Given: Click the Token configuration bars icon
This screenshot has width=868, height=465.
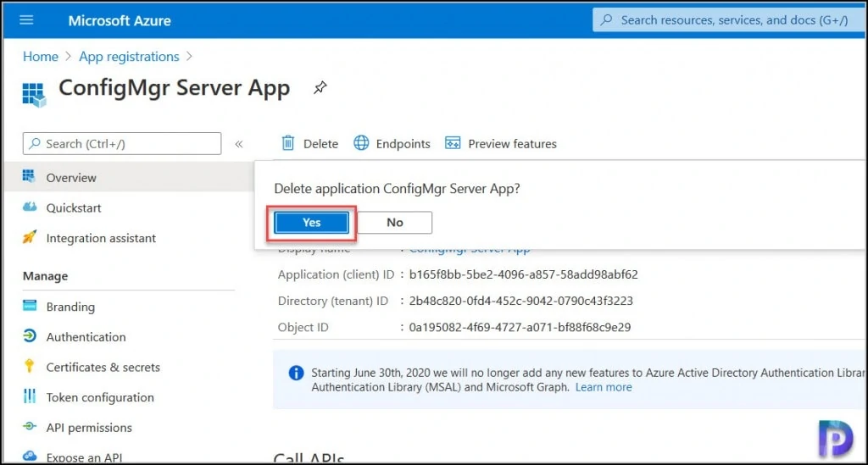Looking at the screenshot, I should pos(30,396).
